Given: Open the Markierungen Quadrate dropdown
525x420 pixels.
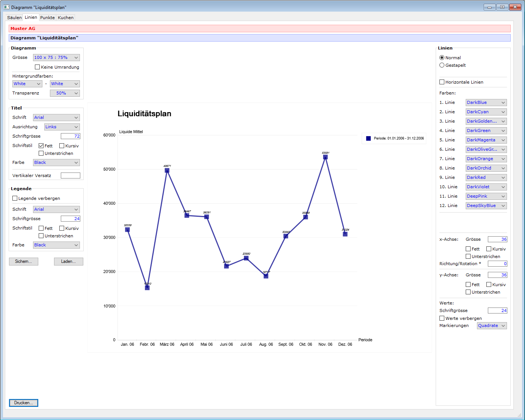Looking at the screenshot, I should point(492,325).
